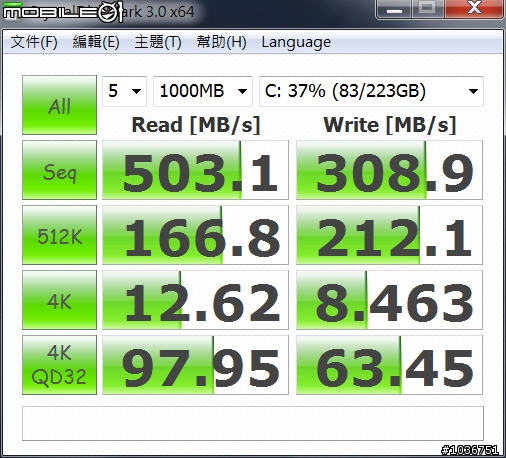
Task: Click the empty comment field at bottom
Action: coord(253,423)
